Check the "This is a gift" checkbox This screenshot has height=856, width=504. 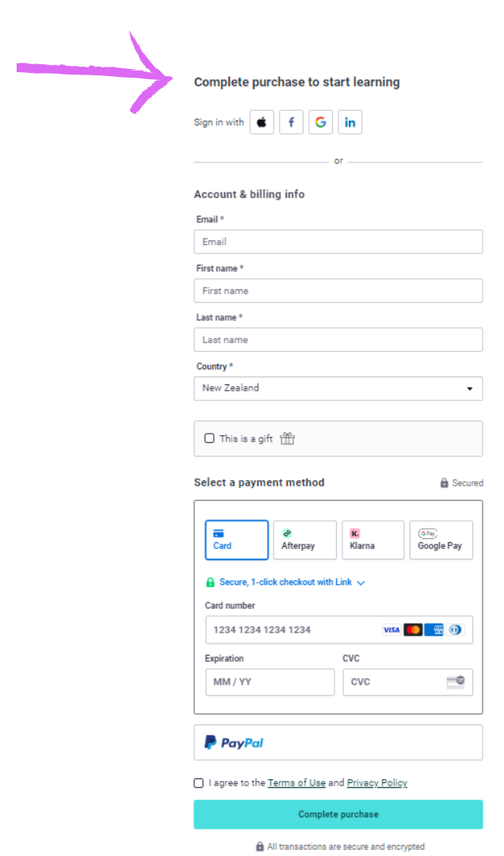pyautogui.click(x=209, y=438)
